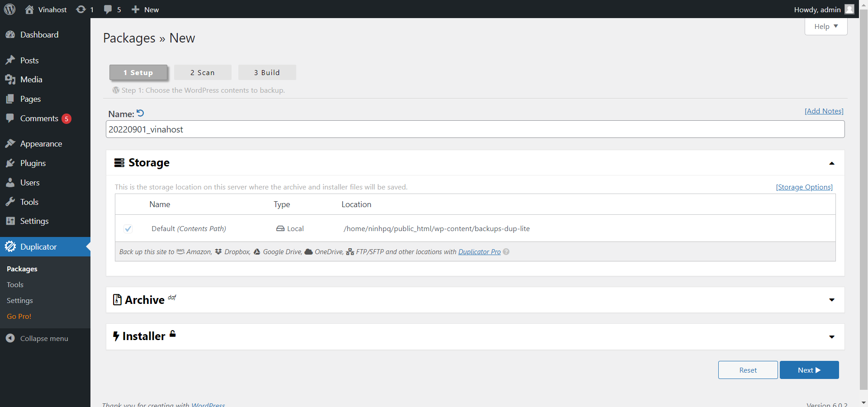
Task: Click the Reset button
Action: tap(748, 370)
